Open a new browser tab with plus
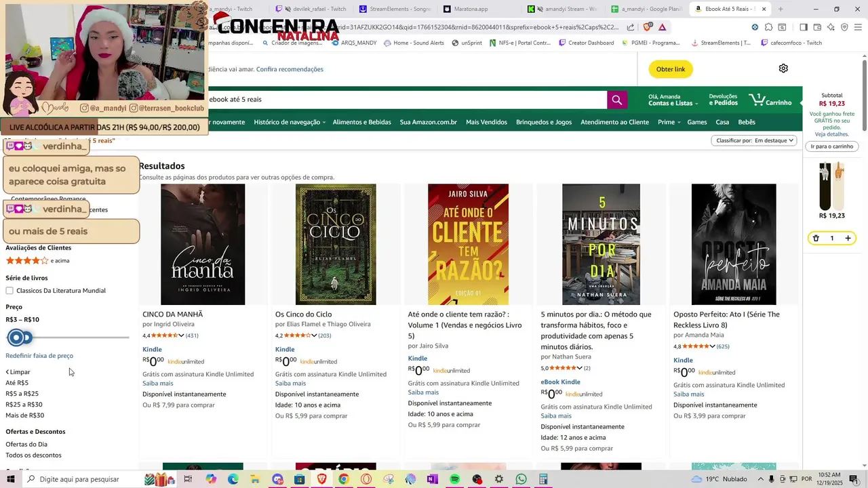 coord(781,9)
